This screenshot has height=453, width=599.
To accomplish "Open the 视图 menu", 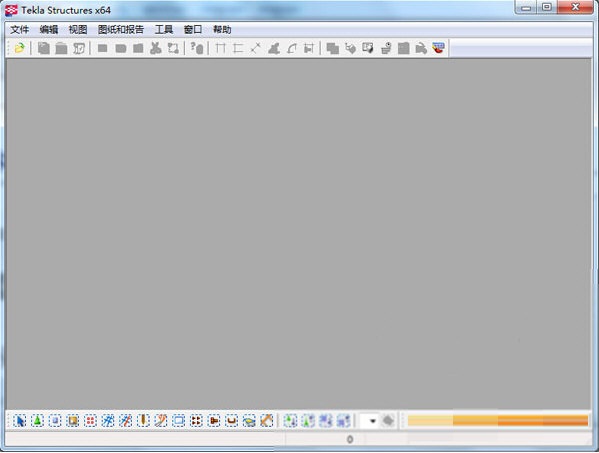I will (78, 29).
